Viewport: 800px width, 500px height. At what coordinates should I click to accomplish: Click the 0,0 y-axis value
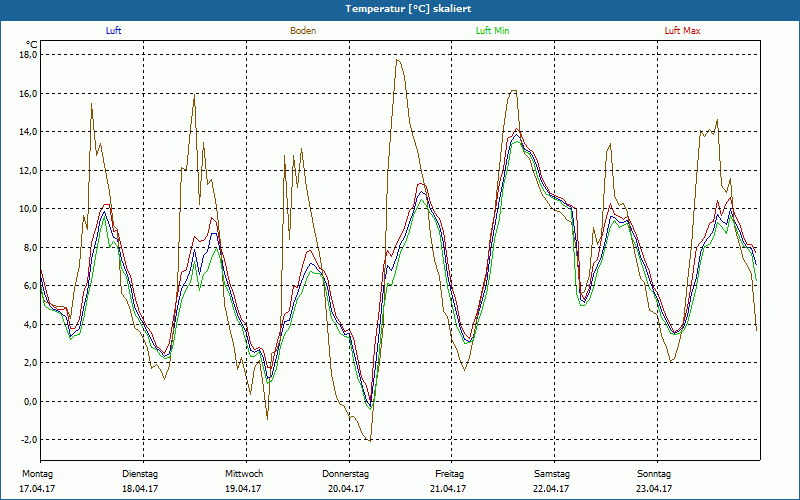click(30, 402)
